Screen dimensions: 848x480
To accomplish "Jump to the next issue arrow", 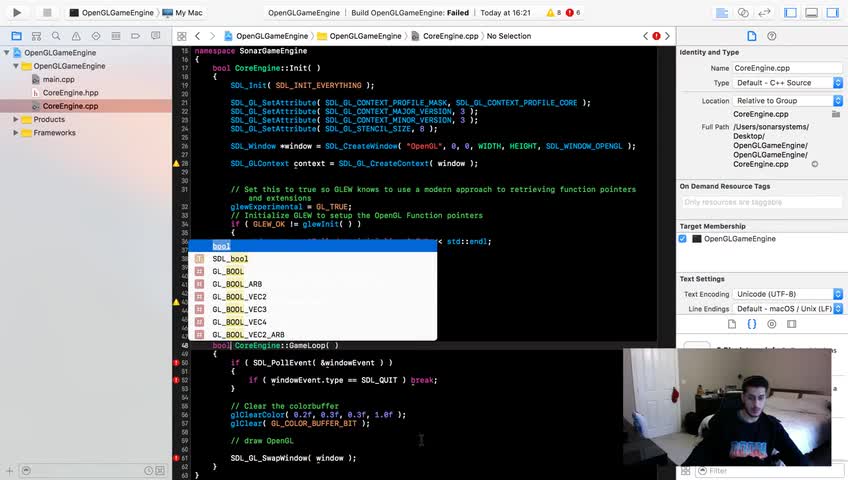I will coord(667,36).
